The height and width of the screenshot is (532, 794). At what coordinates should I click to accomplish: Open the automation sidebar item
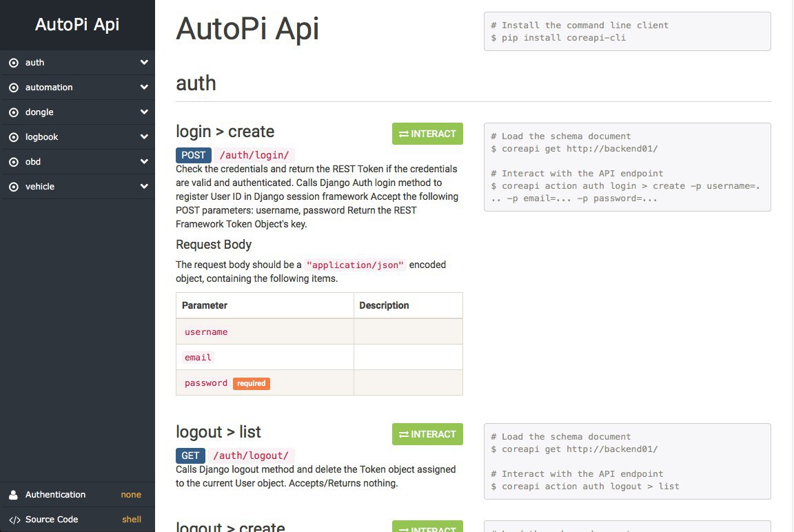pyautogui.click(x=77, y=88)
